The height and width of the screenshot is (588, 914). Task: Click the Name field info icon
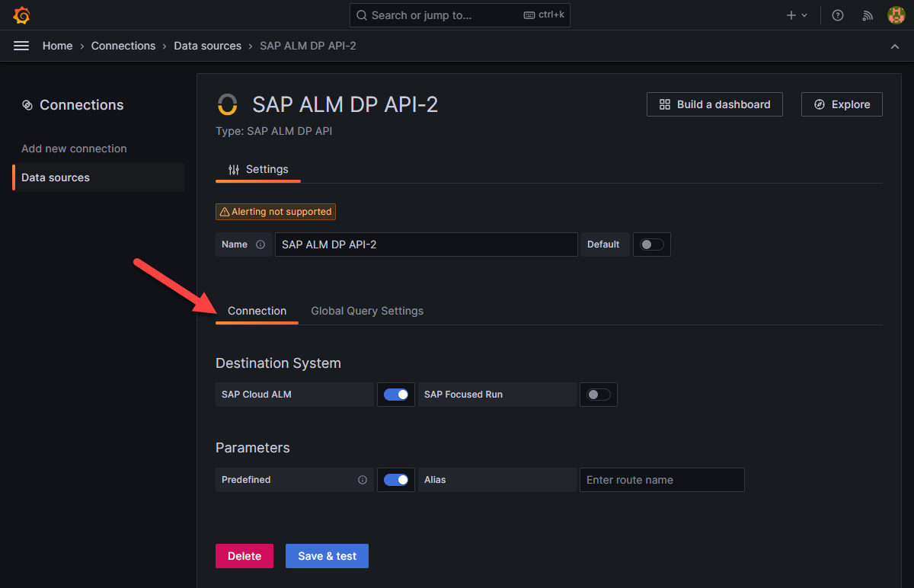[x=260, y=244]
